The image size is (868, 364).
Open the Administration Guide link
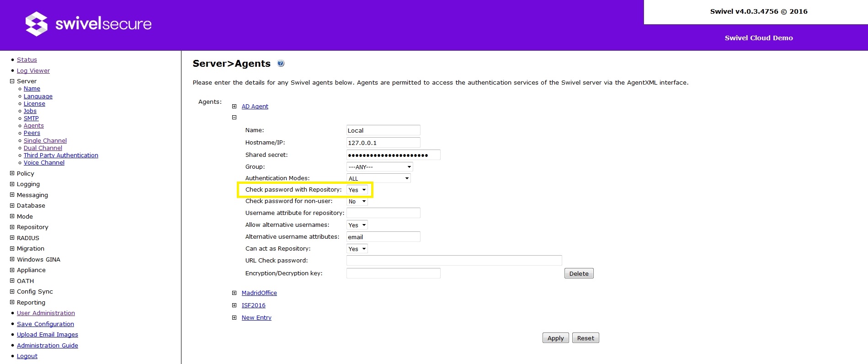tap(48, 346)
